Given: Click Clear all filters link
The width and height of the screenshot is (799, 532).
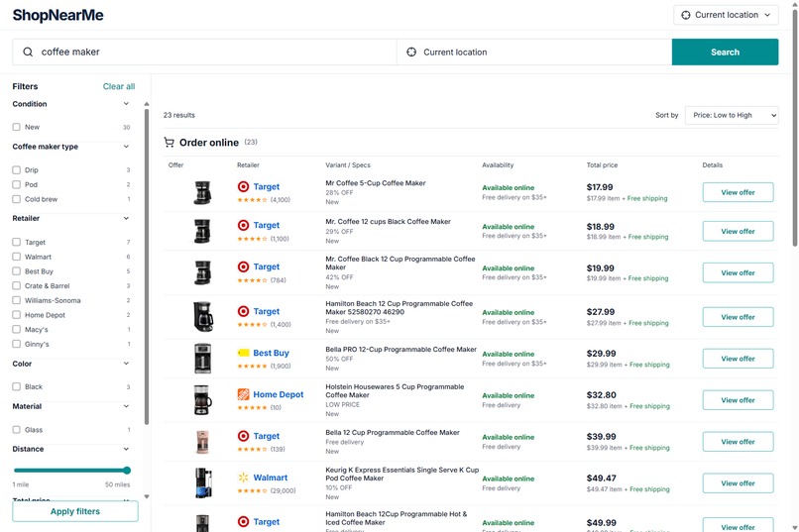Looking at the screenshot, I should point(119,86).
